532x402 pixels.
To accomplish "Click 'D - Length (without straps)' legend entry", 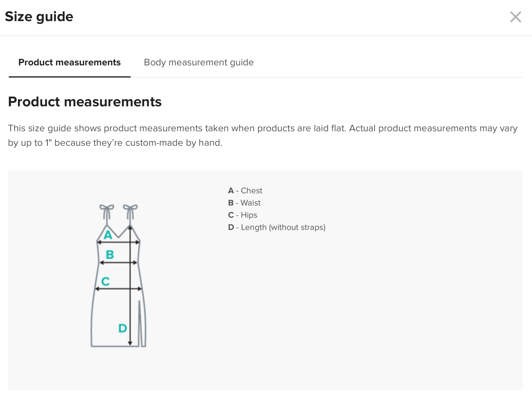I will 277,227.
